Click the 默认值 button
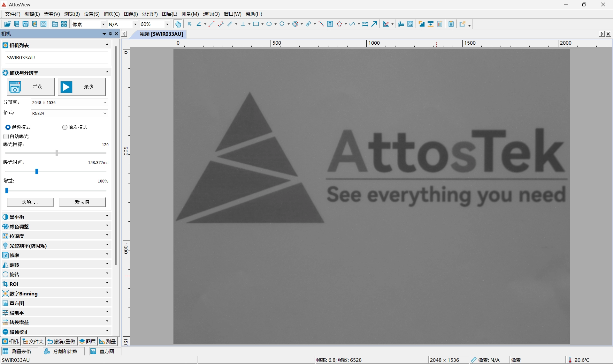Image resolution: width=613 pixels, height=364 pixels. click(82, 202)
